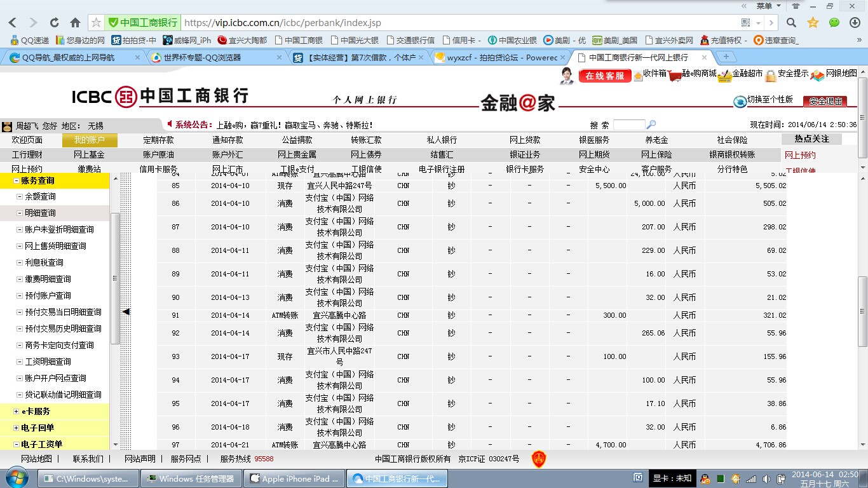The width and height of the screenshot is (868, 488).
Task: Collapse the 账务查询 tree section
Action: pyautogui.click(x=17, y=181)
